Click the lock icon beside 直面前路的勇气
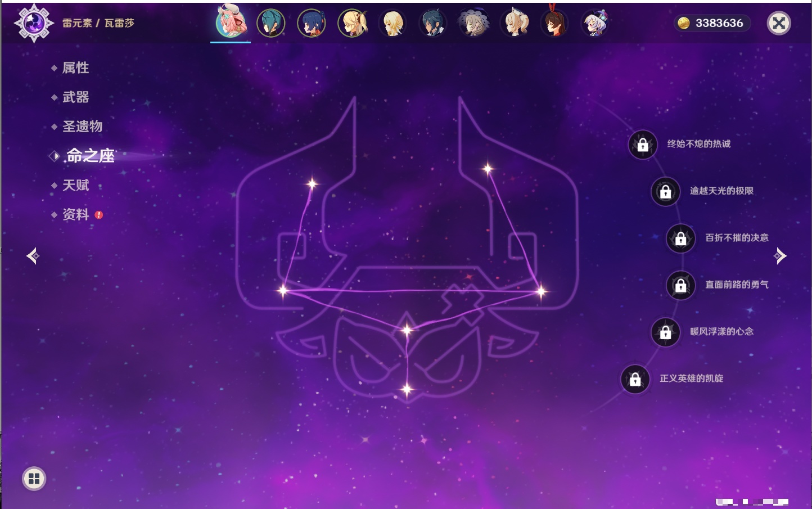The width and height of the screenshot is (812, 509). coord(680,286)
